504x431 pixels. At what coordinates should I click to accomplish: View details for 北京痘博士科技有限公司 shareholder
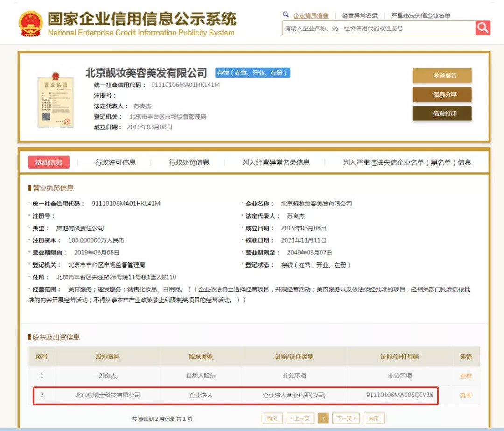[x=466, y=396]
